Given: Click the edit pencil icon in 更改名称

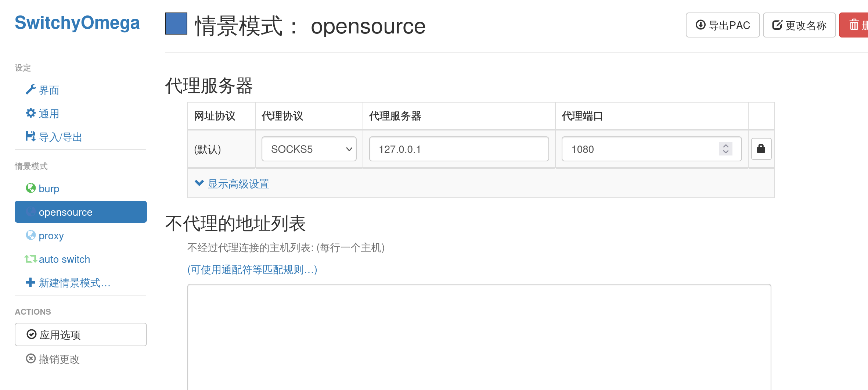Looking at the screenshot, I should 777,25.
